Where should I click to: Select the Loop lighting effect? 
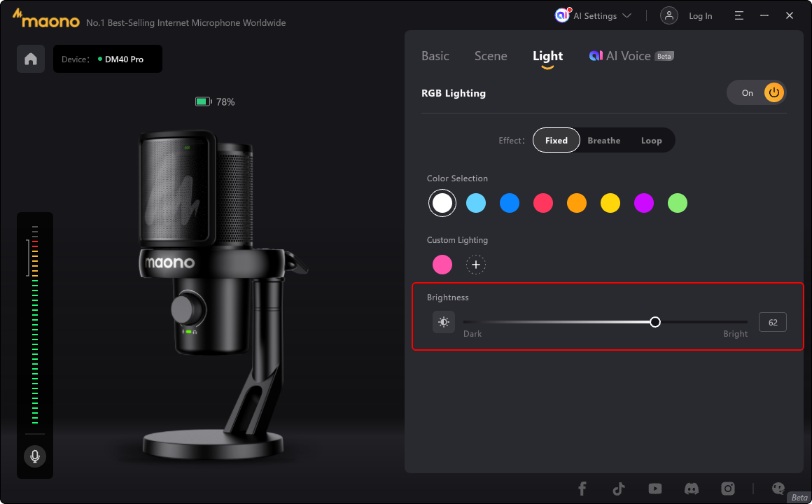tap(652, 141)
